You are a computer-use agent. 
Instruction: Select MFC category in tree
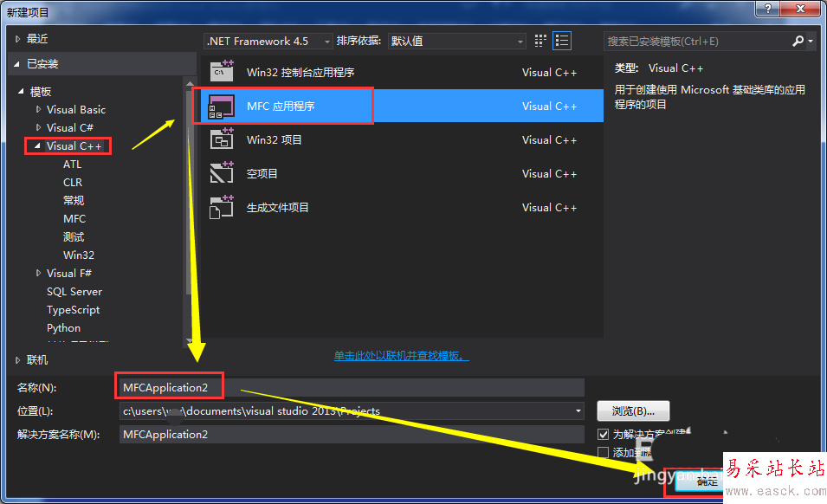pyautogui.click(x=74, y=219)
